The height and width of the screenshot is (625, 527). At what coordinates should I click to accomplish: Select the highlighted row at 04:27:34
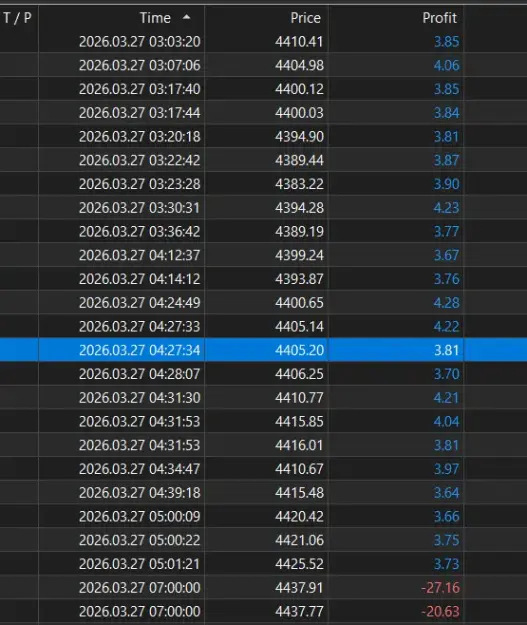click(x=264, y=350)
